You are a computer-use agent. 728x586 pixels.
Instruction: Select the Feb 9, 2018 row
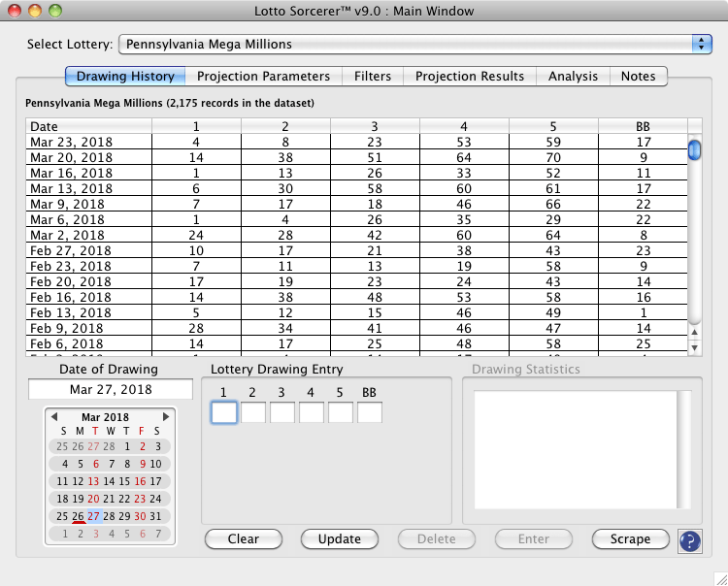pos(356,329)
